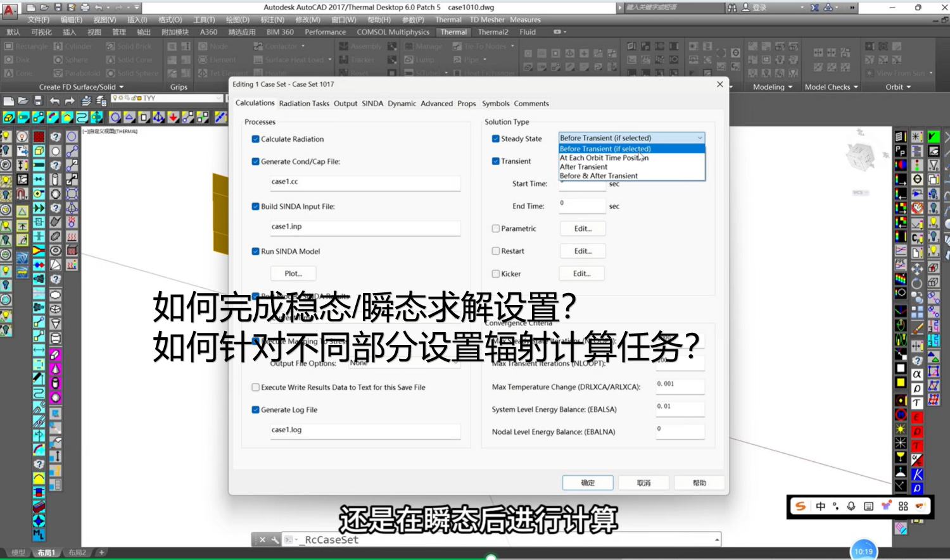Click the Sphere surface tool in the ribbon
The height and width of the screenshot is (560, 950).
71,59
